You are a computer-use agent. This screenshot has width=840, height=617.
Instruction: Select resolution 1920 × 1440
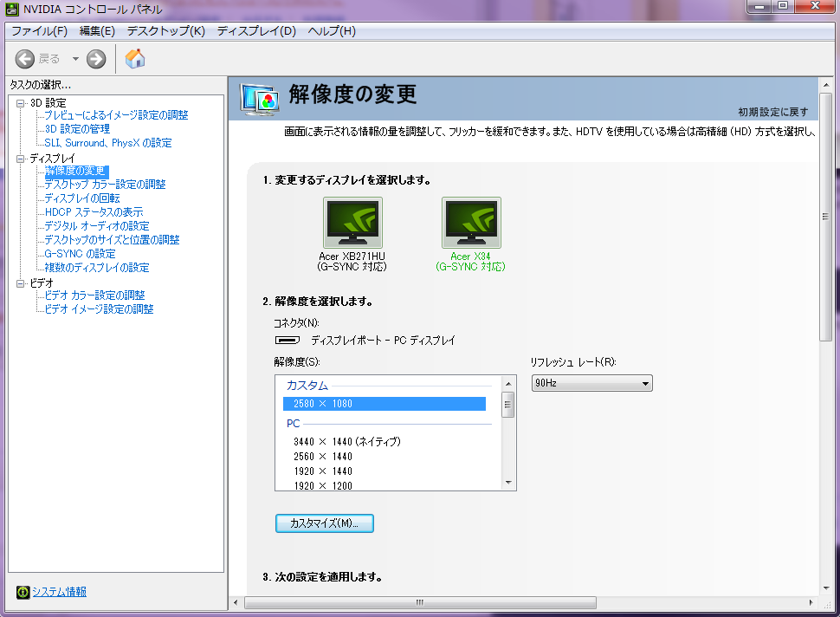323,471
